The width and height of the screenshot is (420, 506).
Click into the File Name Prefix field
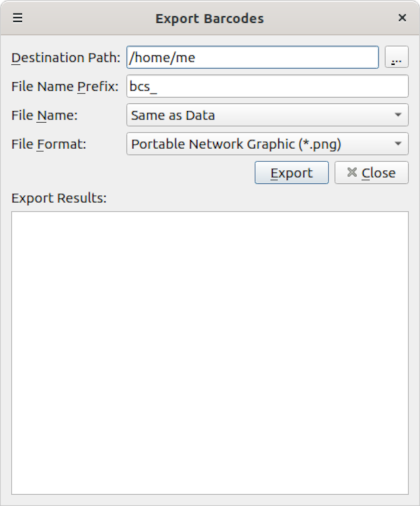tap(267, 87)
